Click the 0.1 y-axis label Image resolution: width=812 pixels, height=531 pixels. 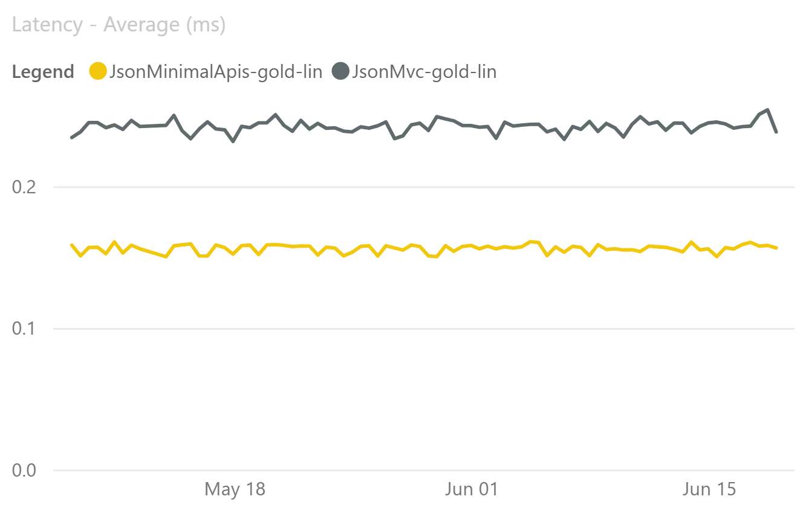pos(25,329)
